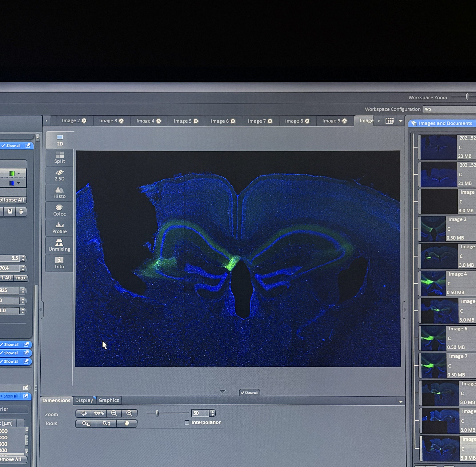Screen dimensions: 476x467
Task: Toggle Show all below the image view
Action: (x=249, y=393)
